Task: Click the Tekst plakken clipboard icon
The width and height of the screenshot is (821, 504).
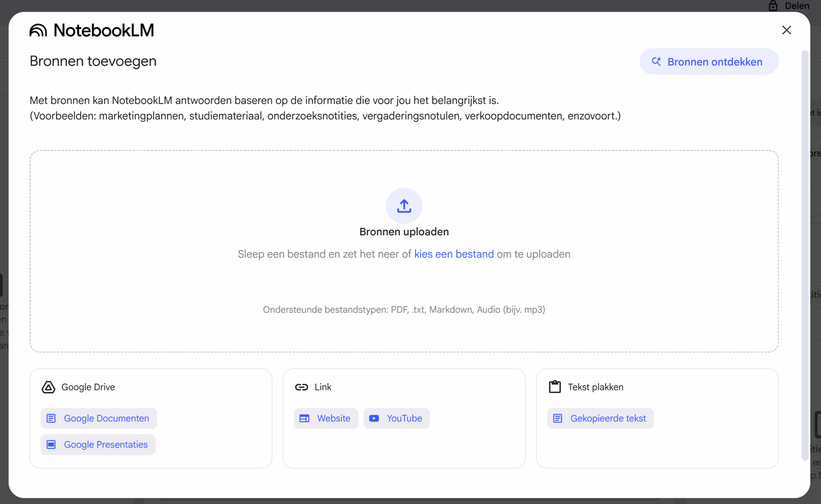Action: [x=555, y=387]
